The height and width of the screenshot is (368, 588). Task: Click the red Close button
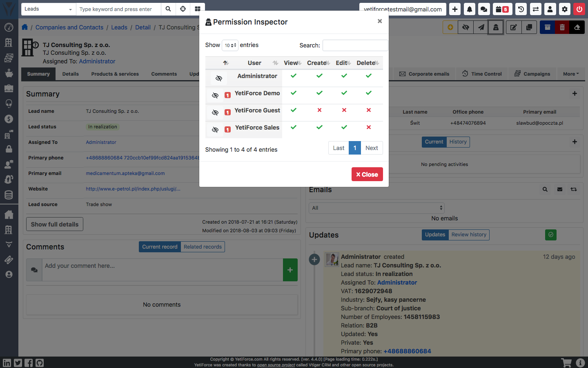367,174
